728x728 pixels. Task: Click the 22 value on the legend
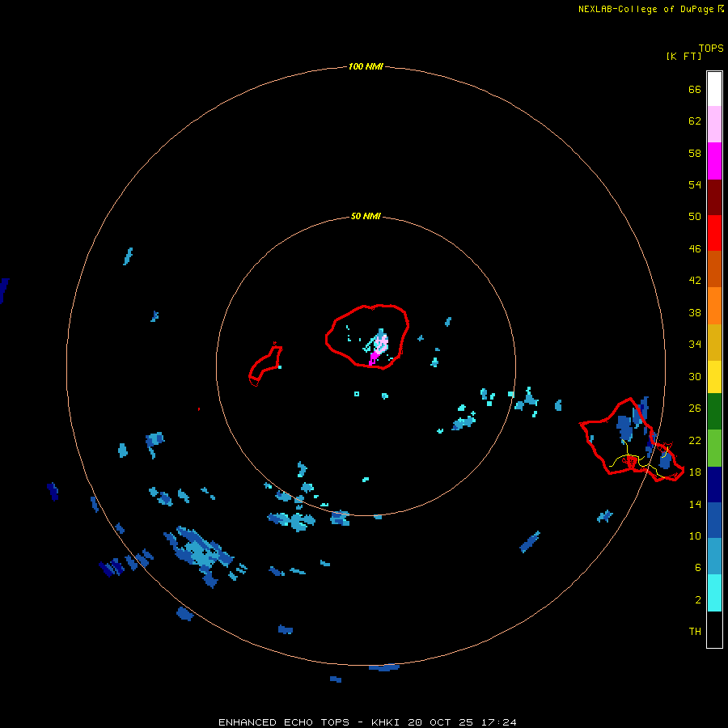(x=695, y=440)
